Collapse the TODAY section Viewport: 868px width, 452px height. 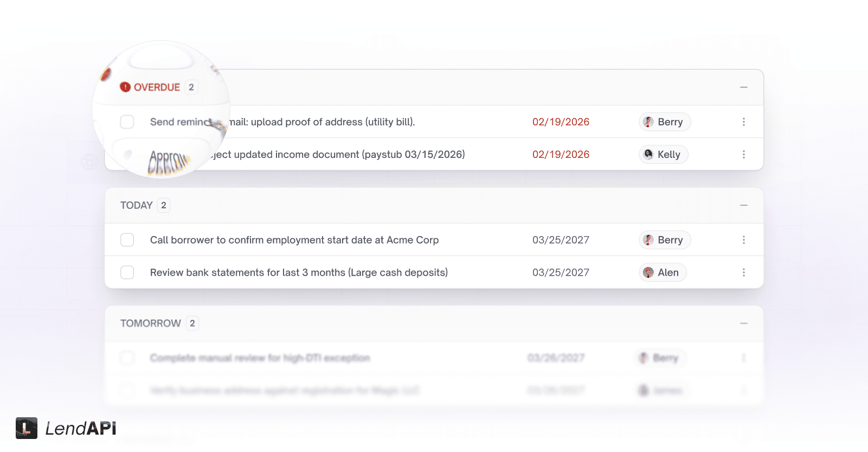click(744, 205)
